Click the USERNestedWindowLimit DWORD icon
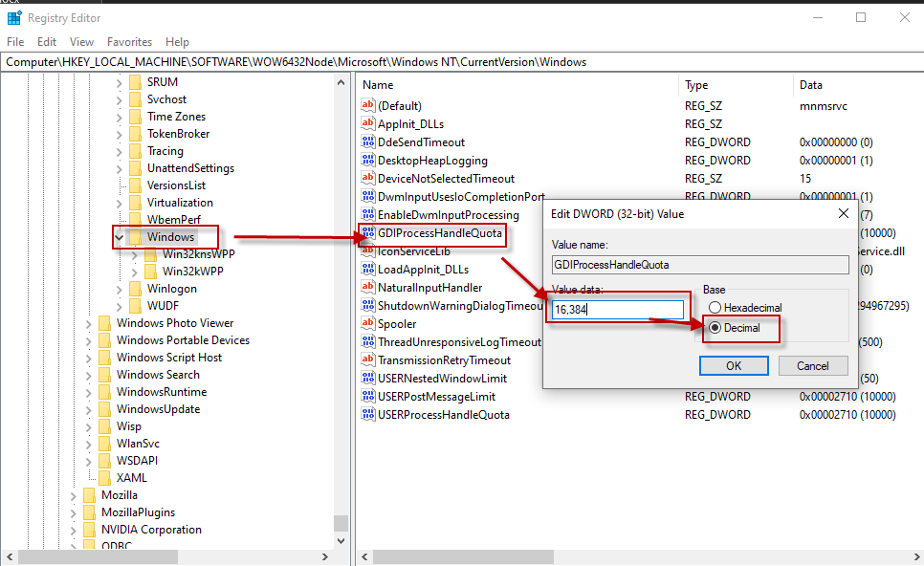The height and width of the screenshot is (566, 924). click(368, 378)
